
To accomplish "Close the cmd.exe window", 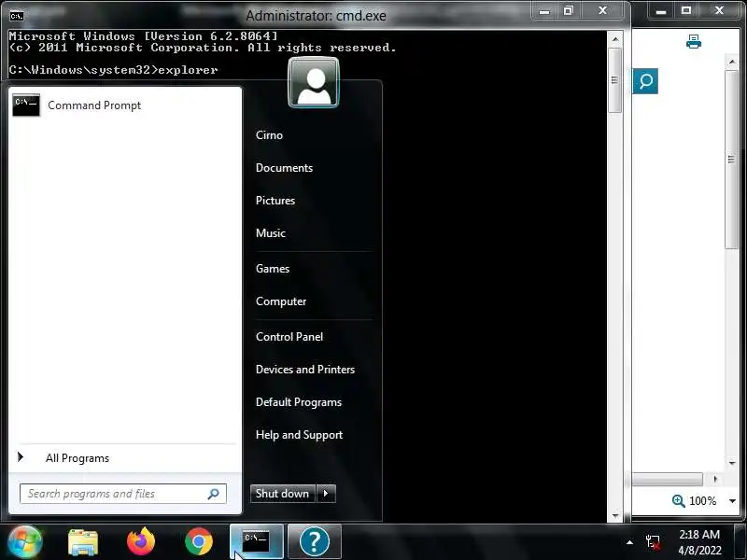I will coord(602,11).
